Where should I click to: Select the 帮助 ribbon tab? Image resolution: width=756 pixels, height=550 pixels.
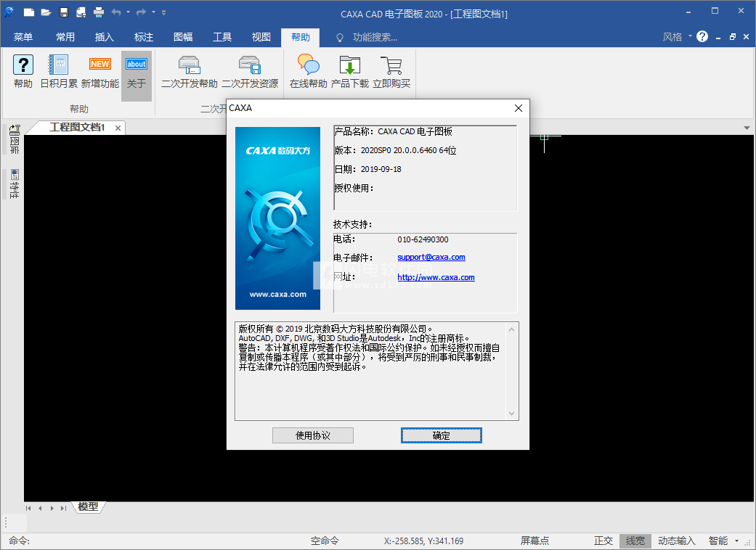301,37
